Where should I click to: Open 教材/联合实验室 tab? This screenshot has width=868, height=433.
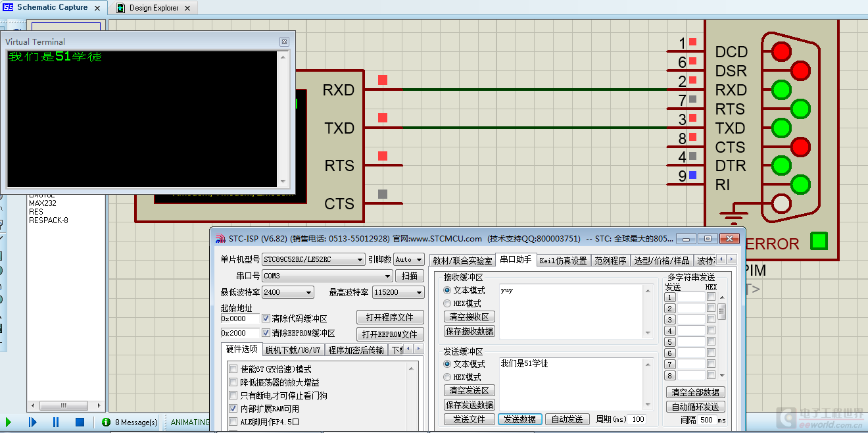(462, 261)
